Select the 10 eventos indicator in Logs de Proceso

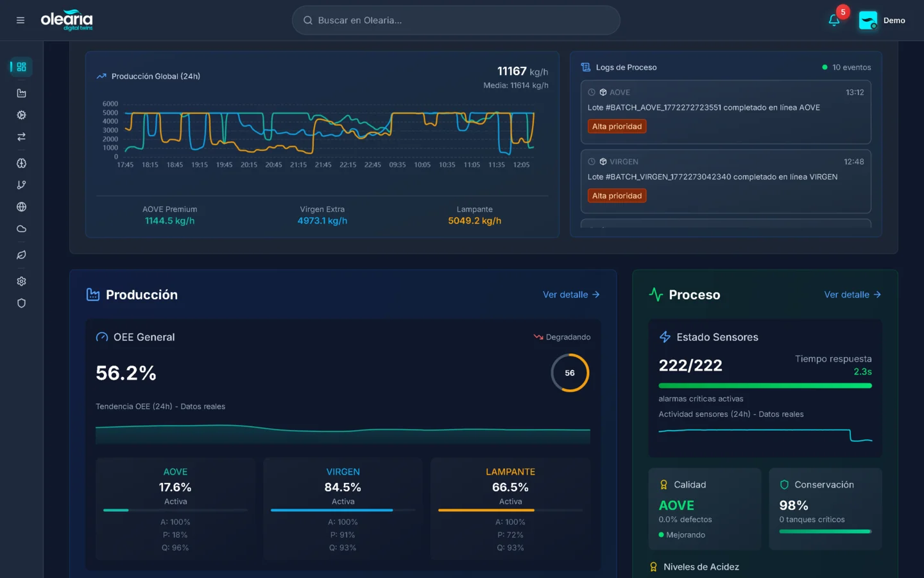[847, 67]
